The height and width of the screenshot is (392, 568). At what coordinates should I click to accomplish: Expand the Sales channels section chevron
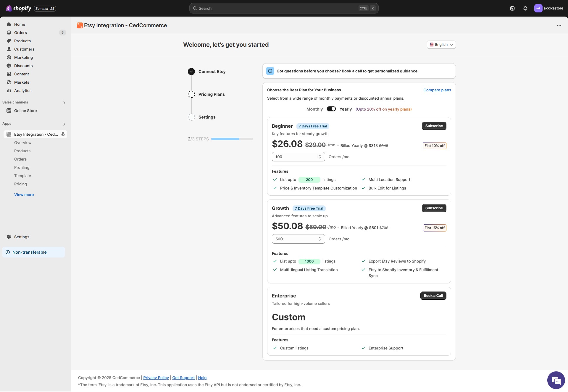point(64,103)
